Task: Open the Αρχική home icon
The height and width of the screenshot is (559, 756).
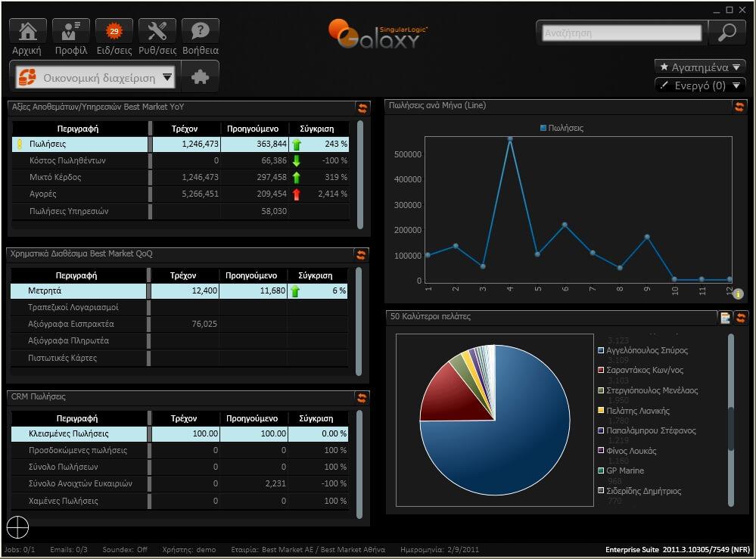Action: point(27,32)
